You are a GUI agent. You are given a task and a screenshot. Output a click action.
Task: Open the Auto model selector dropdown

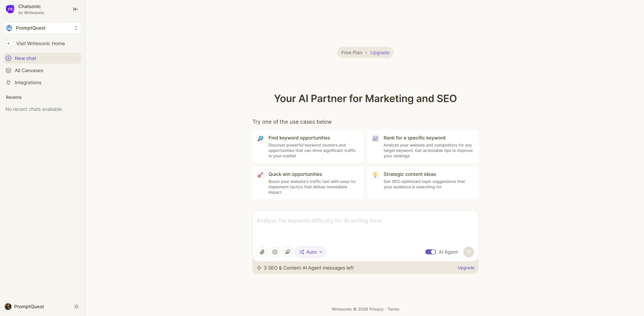click(x=311, y=252)
